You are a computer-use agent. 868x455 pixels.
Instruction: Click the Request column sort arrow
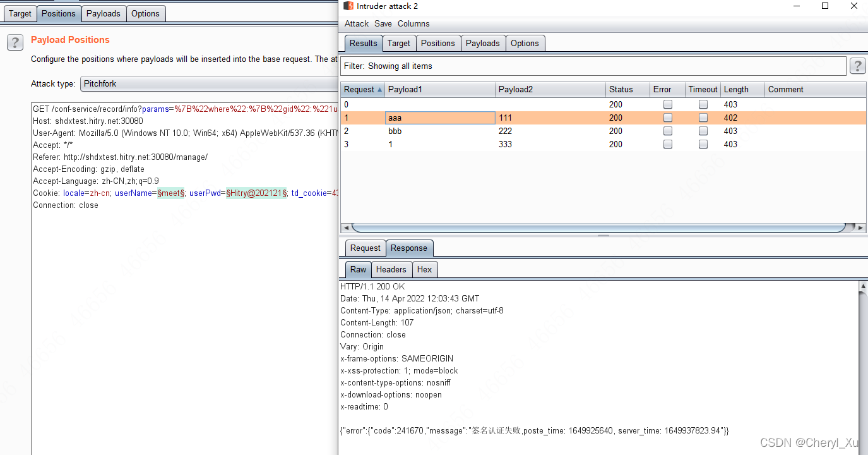point(379,90)
